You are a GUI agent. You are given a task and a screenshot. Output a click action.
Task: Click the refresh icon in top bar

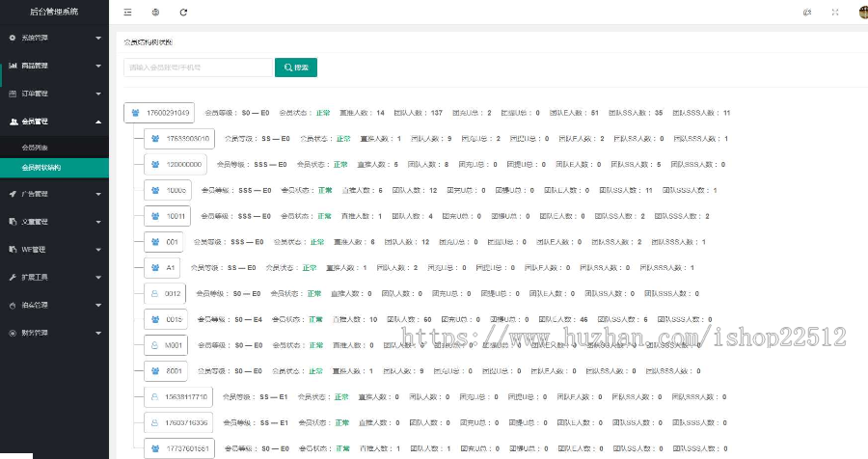(183, 13)
